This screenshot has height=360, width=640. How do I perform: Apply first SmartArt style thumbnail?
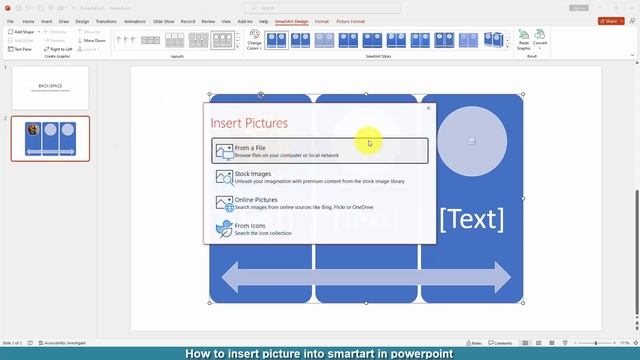276,40
